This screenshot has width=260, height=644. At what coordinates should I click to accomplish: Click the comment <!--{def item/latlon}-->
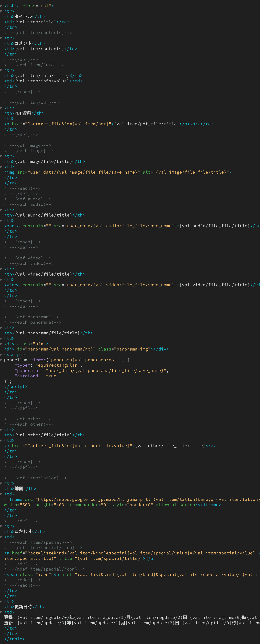35,478
